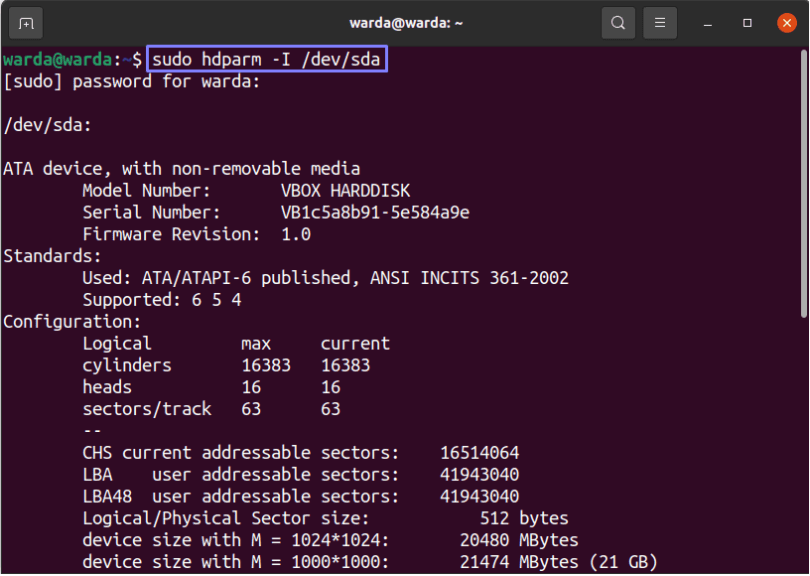The image size is (810, 576).
Task: Maximize the terminal window
Action: point(747,23)
